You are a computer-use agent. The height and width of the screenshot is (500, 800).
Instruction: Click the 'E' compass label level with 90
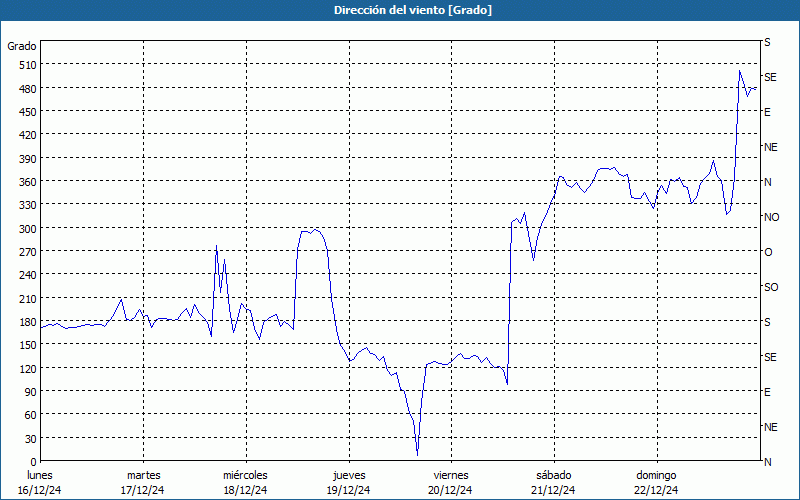[767, 392]
